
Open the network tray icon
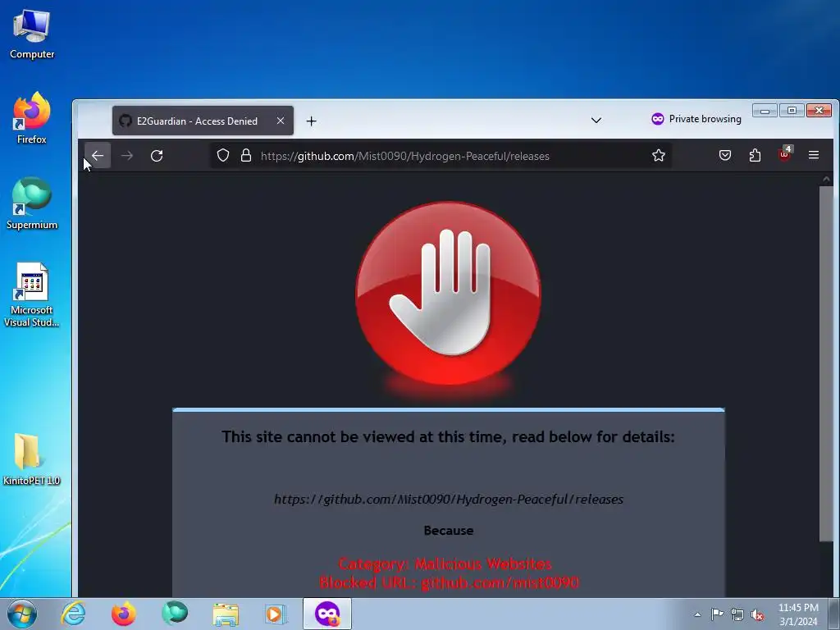point(737,614)
